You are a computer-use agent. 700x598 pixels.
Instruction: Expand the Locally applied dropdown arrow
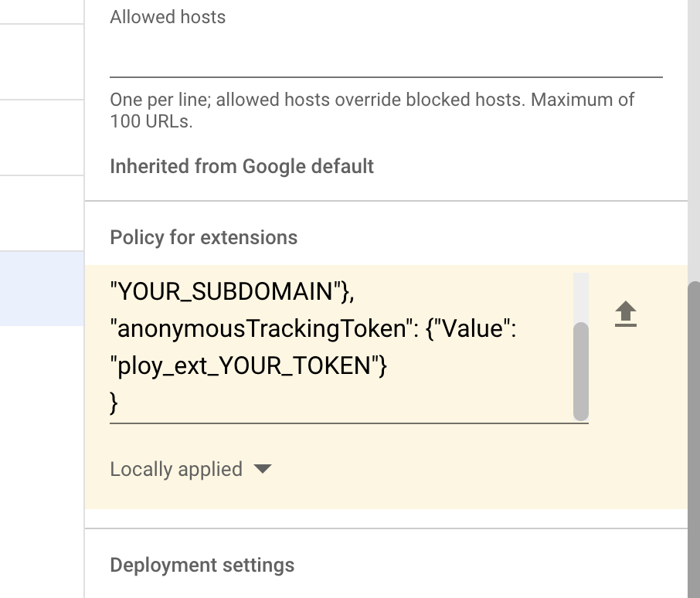(x=263, y=469)
